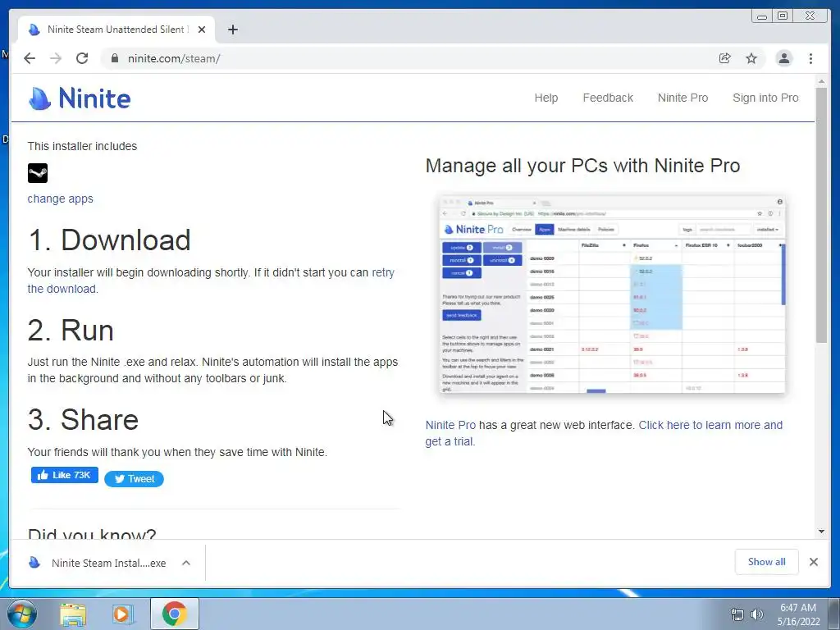Open Windows Explorer from taskbar
The image size is (840, 630).
[73, 614]
